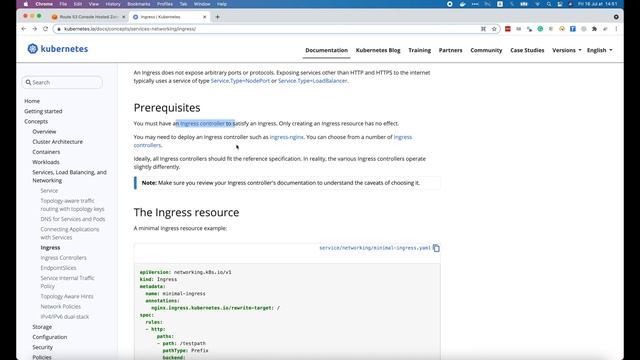Open the Bookmarks menu
Screen dimensions: 640x360
tap(139, 4)
